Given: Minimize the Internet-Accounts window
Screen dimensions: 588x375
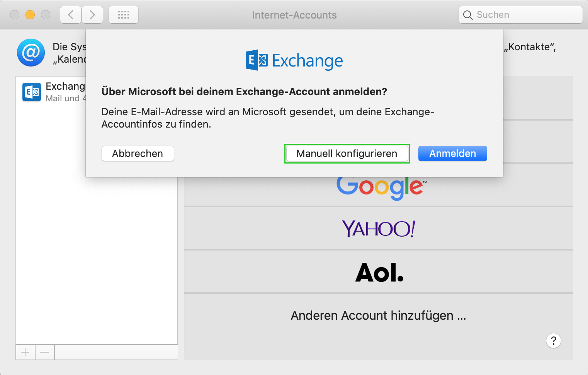Looking at the screenshot, I should (x=30, y=15).
